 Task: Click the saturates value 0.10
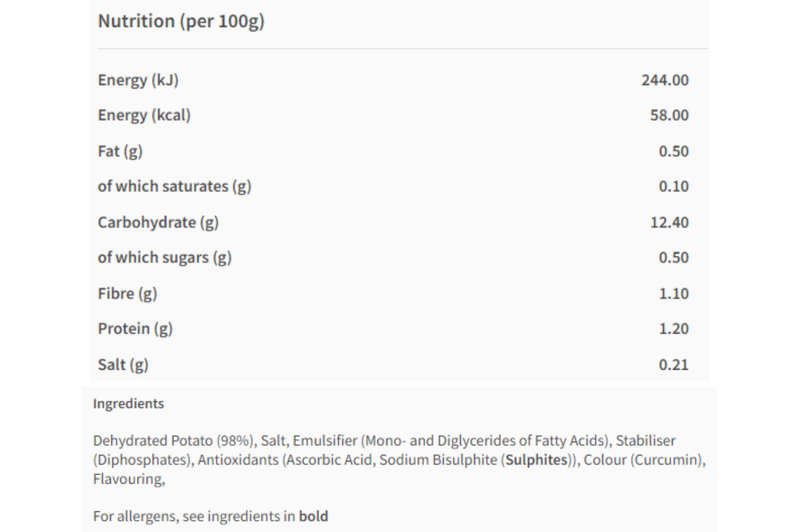674,186
